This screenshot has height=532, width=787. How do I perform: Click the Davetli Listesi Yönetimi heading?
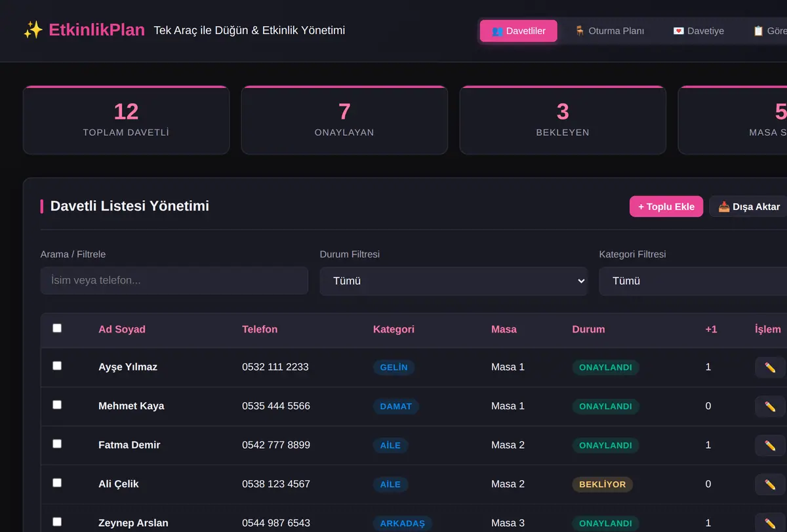(130, 206)
